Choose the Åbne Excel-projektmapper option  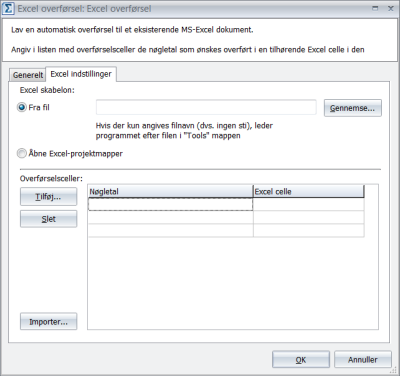coord(22,153)
